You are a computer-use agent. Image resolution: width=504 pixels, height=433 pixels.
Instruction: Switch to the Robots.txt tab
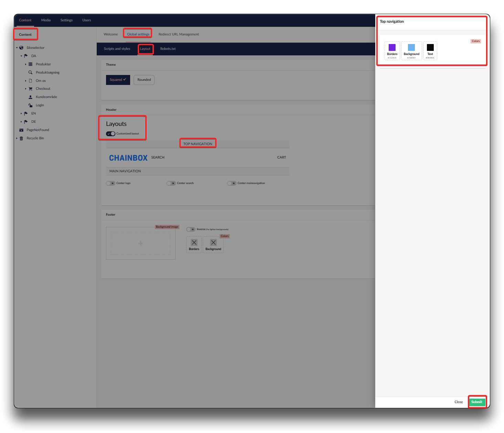168,49
